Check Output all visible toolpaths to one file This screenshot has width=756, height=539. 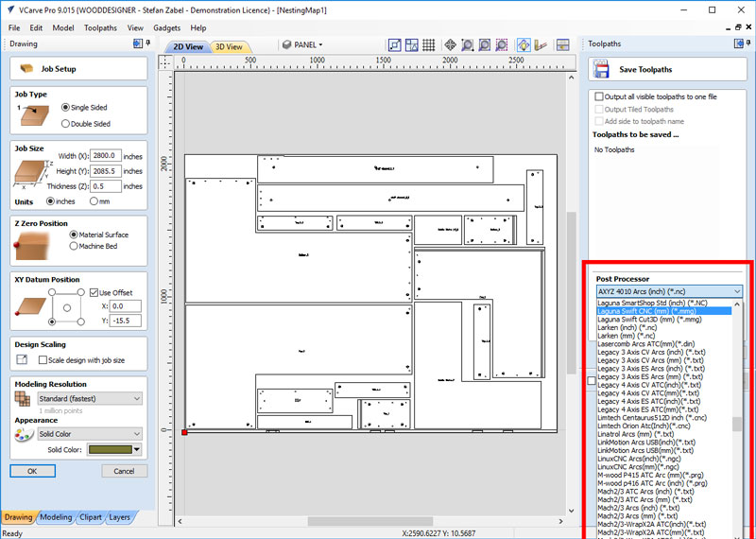599,96
